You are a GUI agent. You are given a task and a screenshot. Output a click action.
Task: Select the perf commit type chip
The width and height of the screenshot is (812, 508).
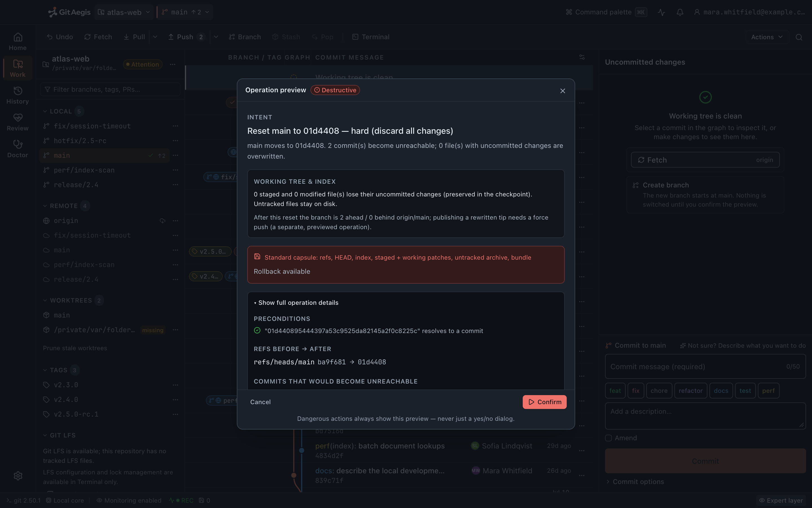768,391
